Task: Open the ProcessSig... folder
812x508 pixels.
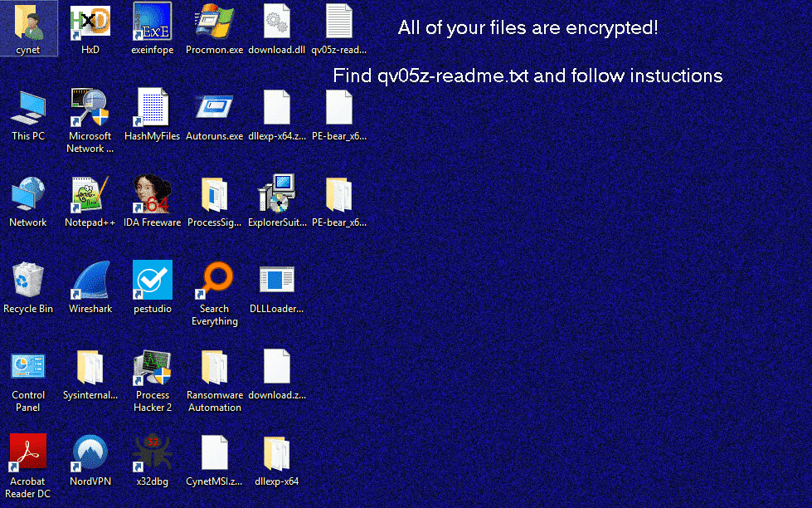Action: pos(214,194)
